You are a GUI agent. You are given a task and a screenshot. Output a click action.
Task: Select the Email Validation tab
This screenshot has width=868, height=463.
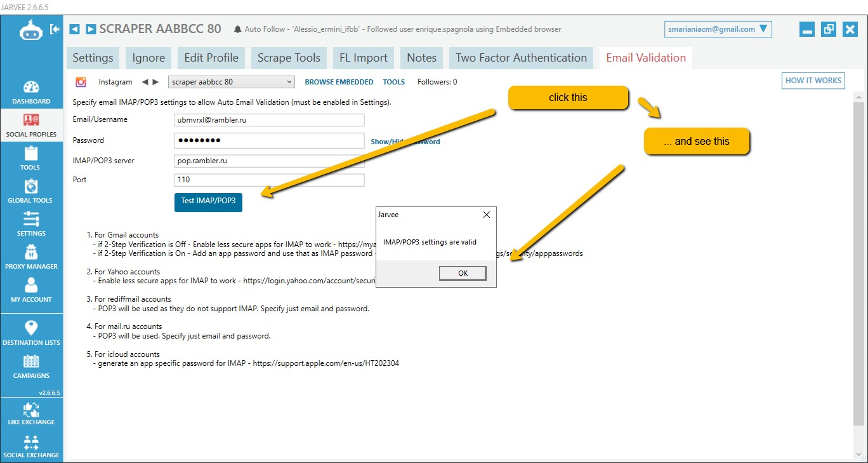point(646,58)
